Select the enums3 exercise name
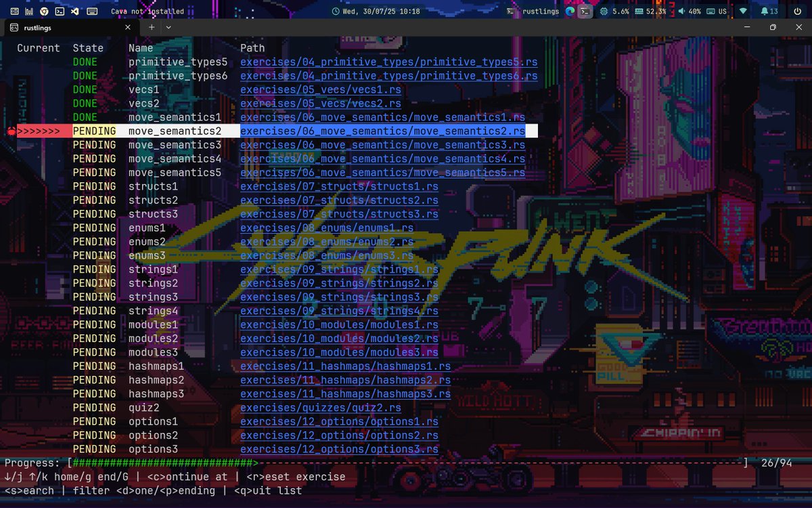812x508 pixels. click(148, 255)
